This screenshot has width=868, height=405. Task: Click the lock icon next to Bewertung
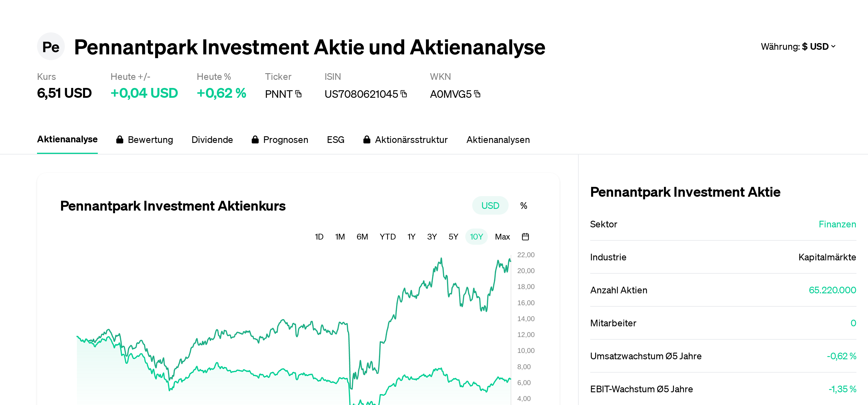[x=119, y=139]
